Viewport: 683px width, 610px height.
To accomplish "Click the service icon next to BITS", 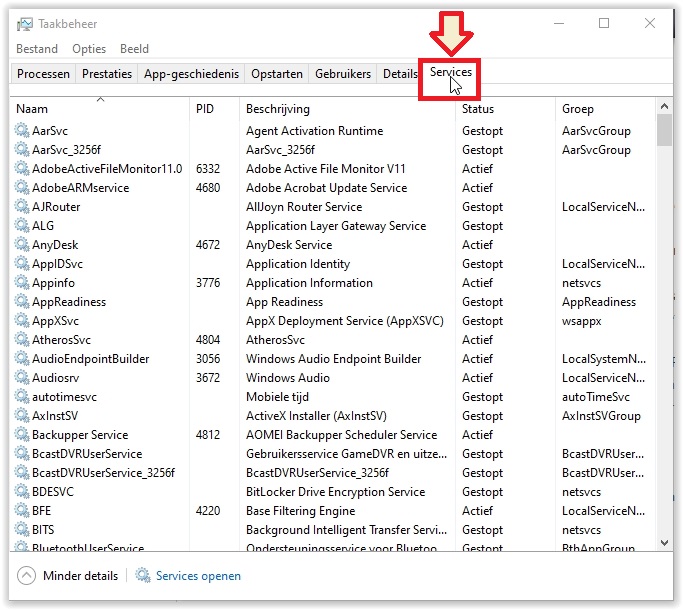I will pyautogui.click(x=22, y=530).
